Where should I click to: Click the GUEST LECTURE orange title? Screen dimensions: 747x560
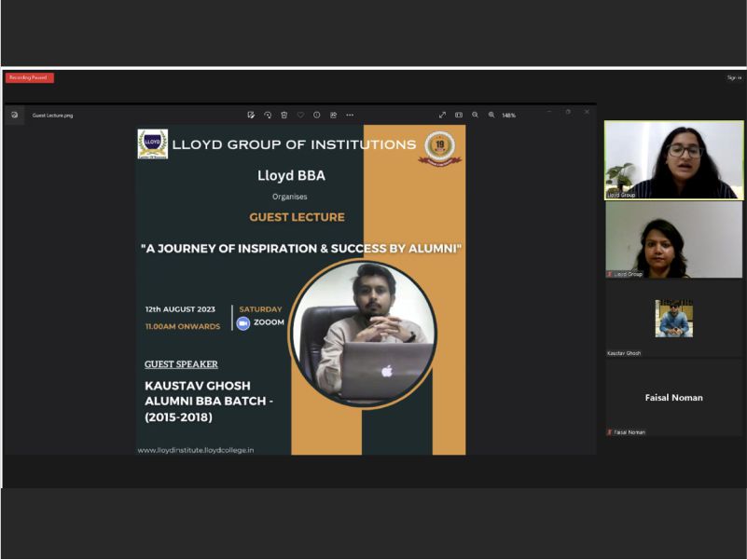tap(297, 217)
